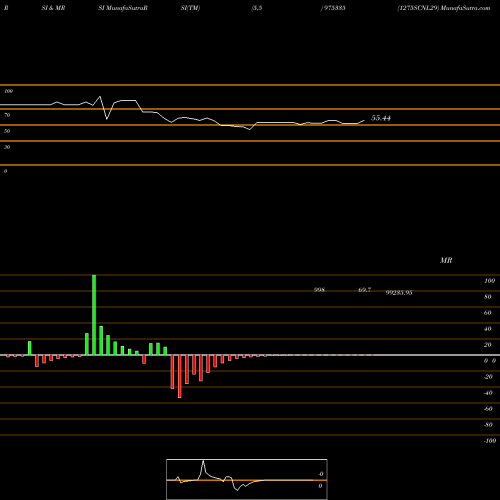Click the 973383 header text
This screenshot has width=500, height=500.
334,8
